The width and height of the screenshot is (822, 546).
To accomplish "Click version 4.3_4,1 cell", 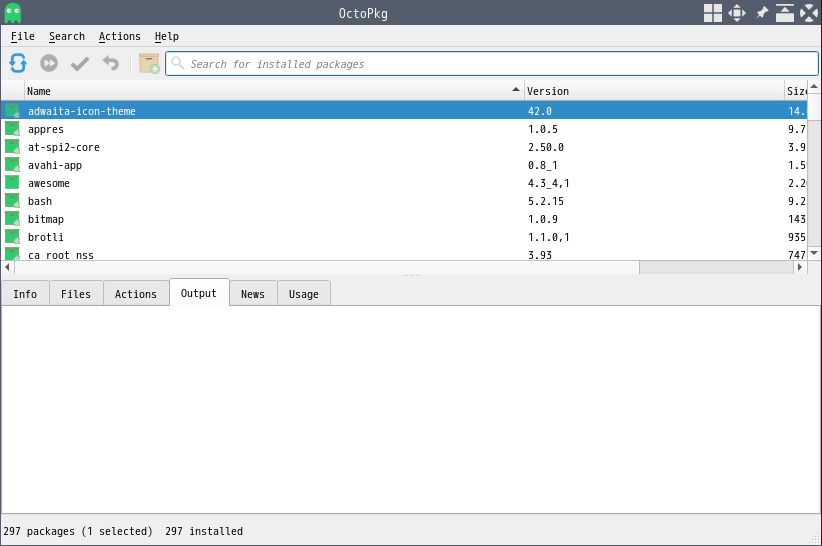I will (x=548, y=183).
